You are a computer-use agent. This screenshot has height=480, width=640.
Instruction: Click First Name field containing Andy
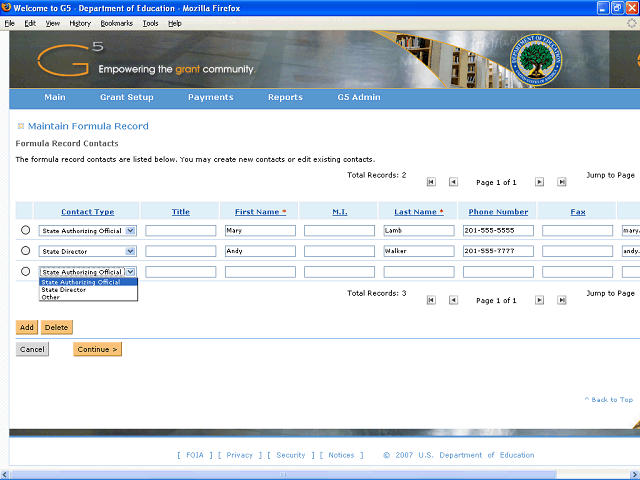pos(260,251)
